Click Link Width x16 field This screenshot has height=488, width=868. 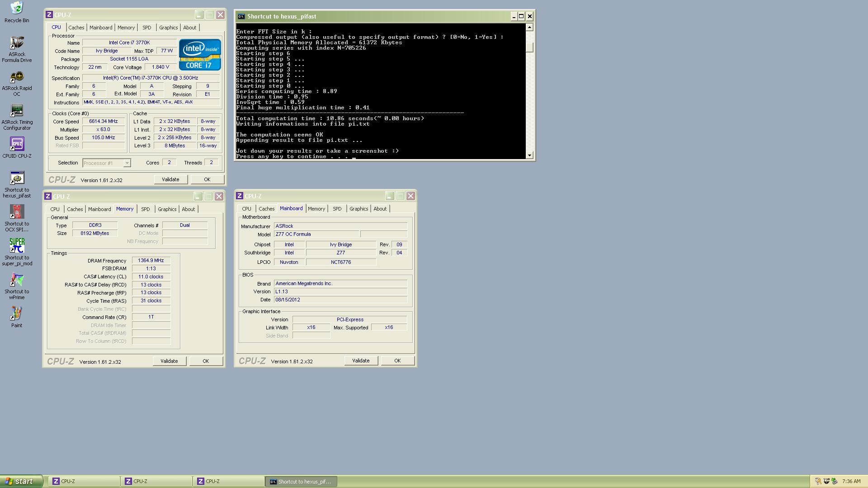coord(311,328)
